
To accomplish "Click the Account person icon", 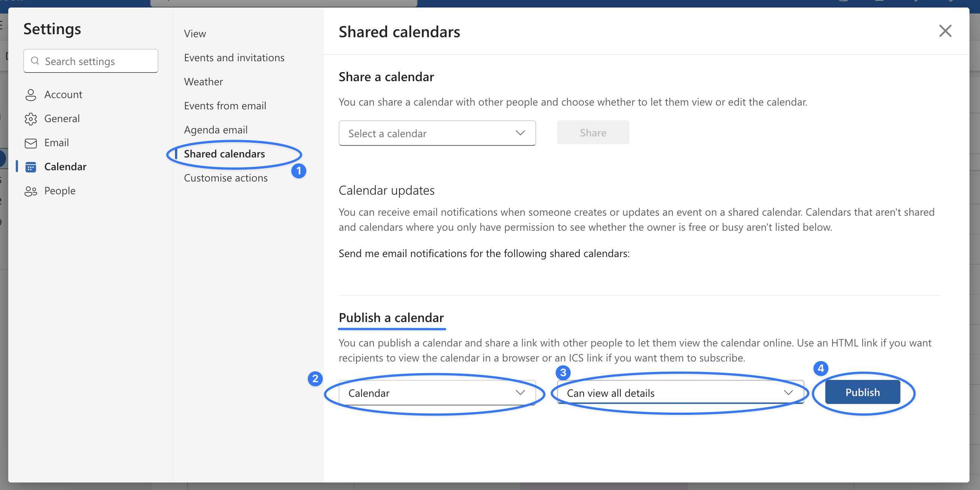I will pyautogui.click(x=30, y=95).
